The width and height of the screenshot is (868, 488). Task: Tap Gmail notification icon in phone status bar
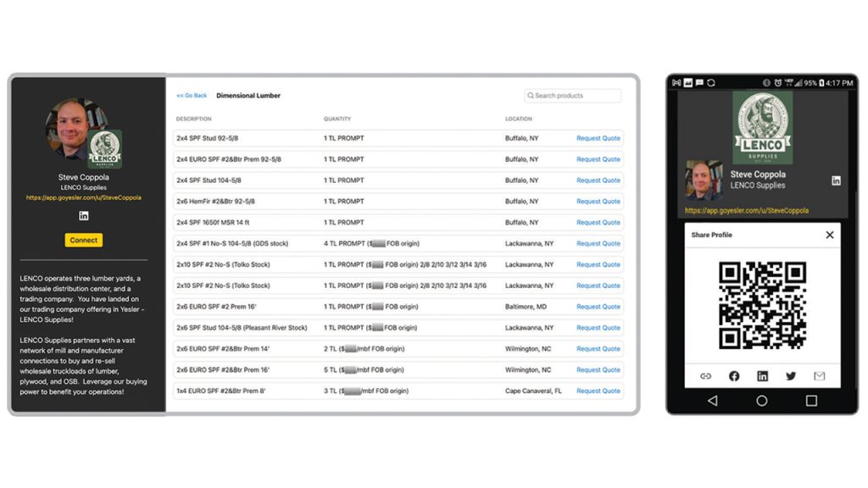676,83
